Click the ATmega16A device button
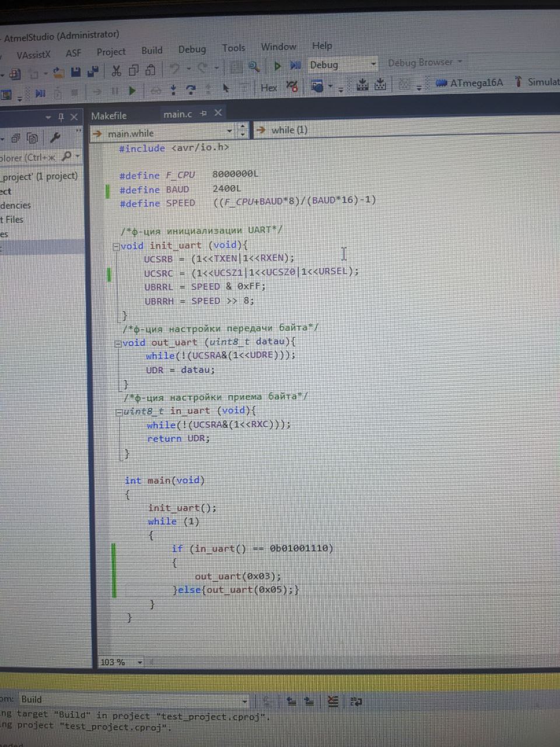 click(470, 83)
